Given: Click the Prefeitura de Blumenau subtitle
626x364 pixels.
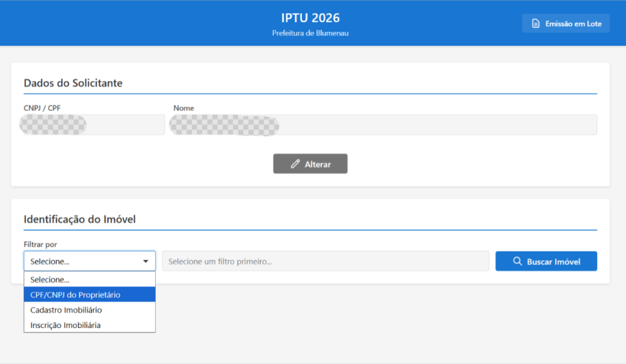Looking at the screenshot, I should click(310, 33).
